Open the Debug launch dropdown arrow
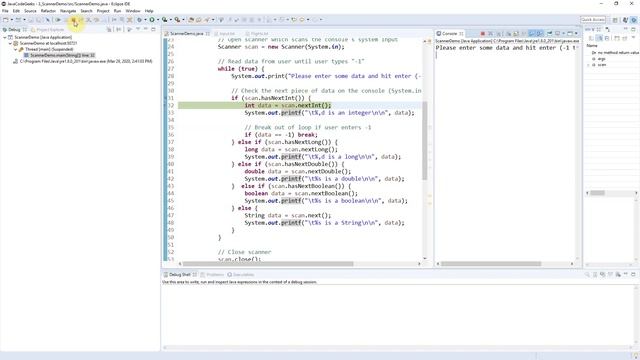This screenshot has height=360, width=640. pos(145,20)
